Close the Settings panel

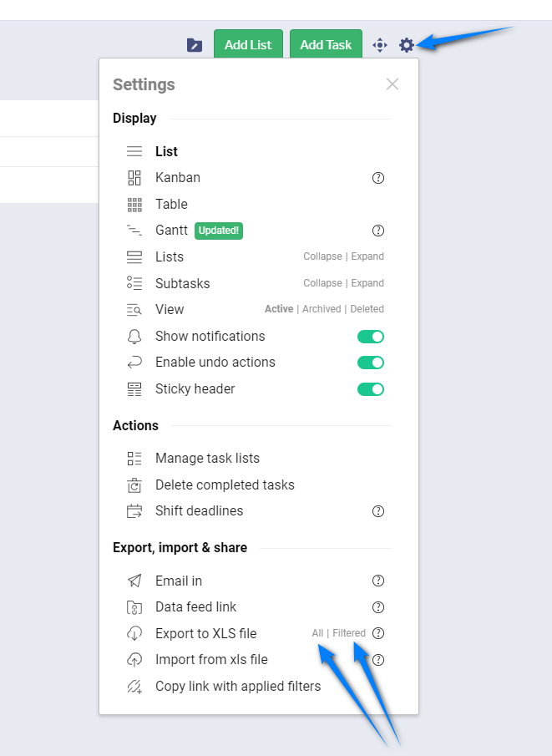pos(392,84)
